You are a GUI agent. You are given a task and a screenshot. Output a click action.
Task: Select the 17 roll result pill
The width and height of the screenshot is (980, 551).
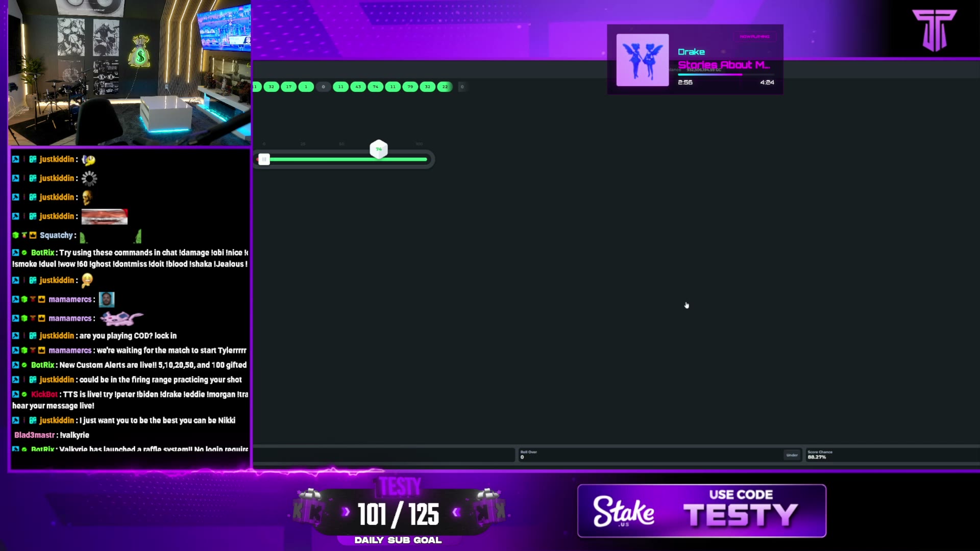(x=289, y=87)
